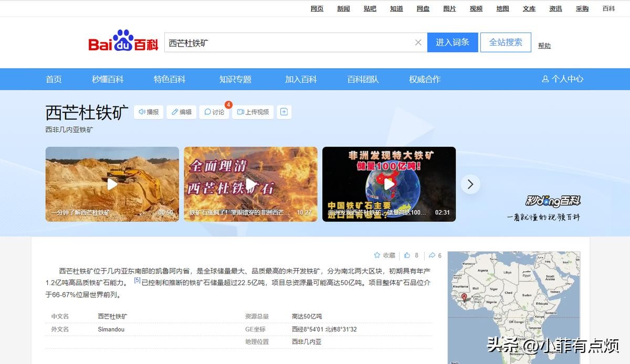The image size is (630, 364).
Task: Open 个人中心 user center
Action: pyautogui.click(x=562, y=79)
